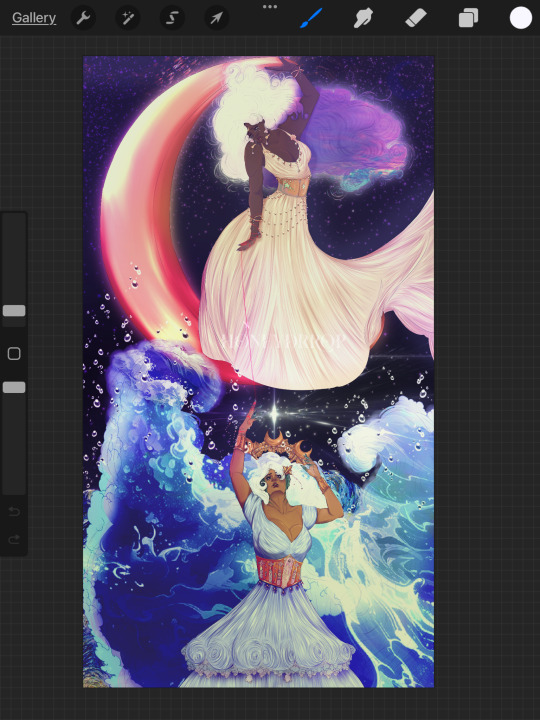
Task: Activate the Selection S-shaped tool
Action: 172,18
